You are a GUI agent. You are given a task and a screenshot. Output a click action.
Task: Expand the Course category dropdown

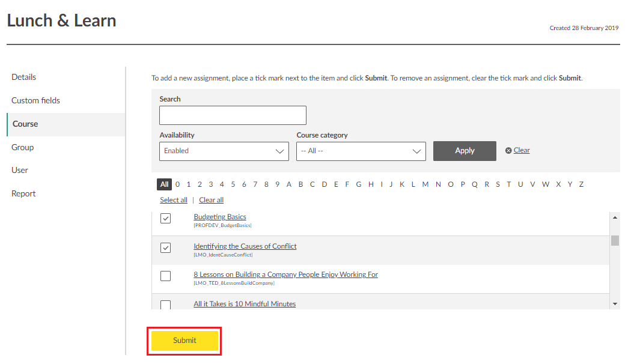pos(361,151)
